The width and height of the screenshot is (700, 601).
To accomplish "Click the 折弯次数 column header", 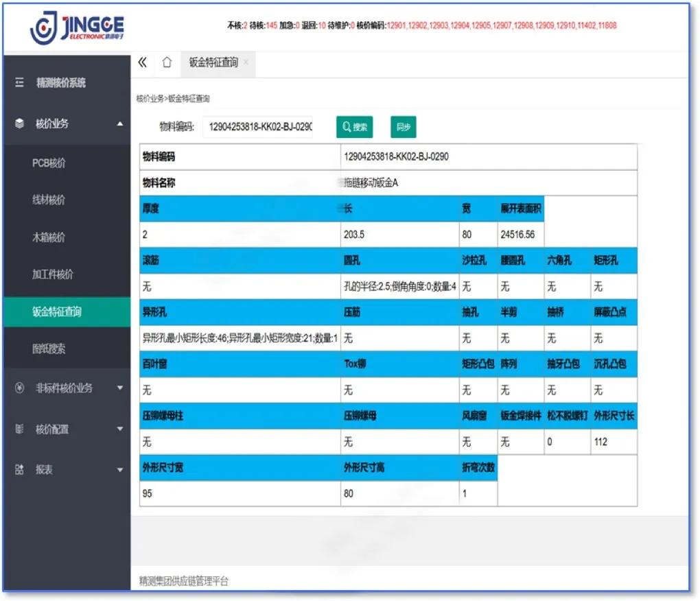I will (x=478, y=468).
